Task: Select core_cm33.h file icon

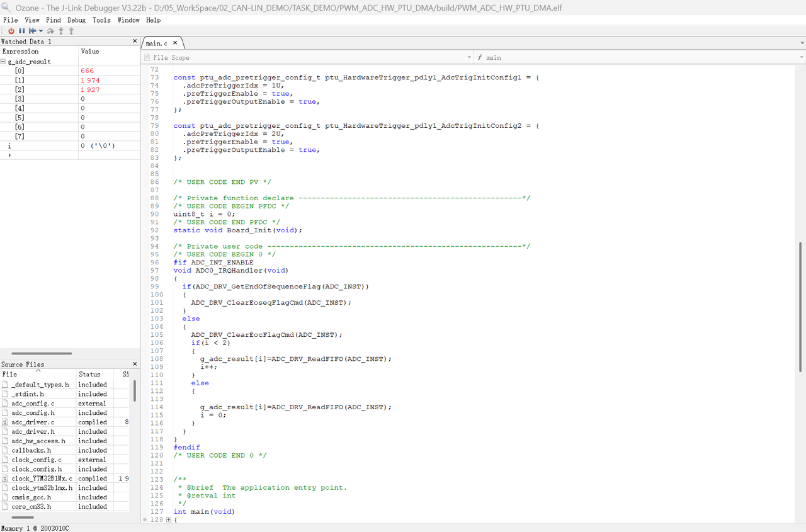Action: click(x=5, y=507)
